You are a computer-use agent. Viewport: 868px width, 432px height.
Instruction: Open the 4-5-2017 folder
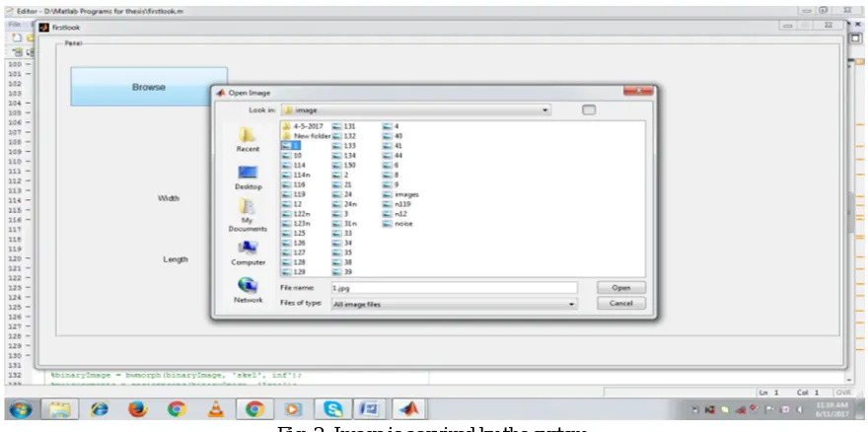click(303, 126)
